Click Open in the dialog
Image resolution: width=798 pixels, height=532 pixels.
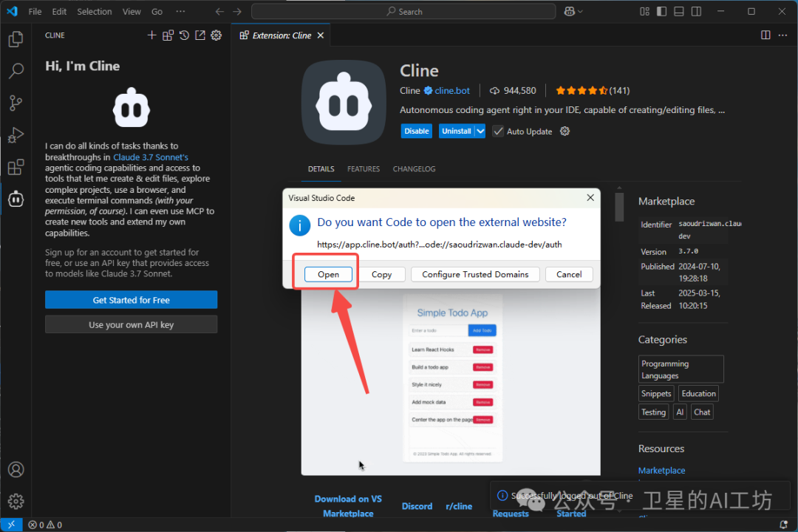pyautogui.click(x=328, y=274)
